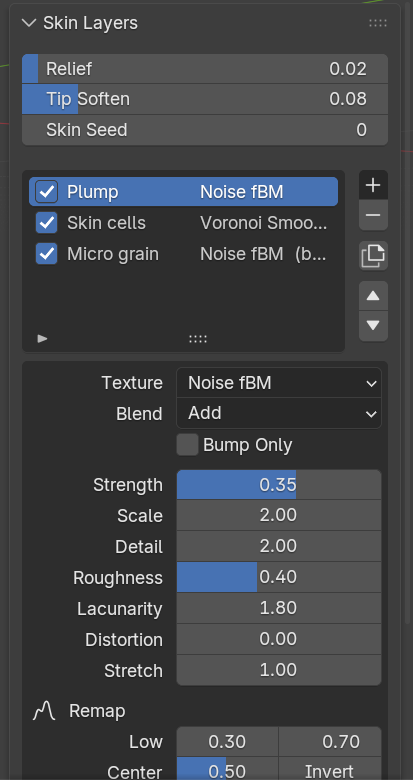The height and width of the screenshot is (780, 413).
Task: Toggle the Micro grain layer checkbox
Action: pos(47,254)
